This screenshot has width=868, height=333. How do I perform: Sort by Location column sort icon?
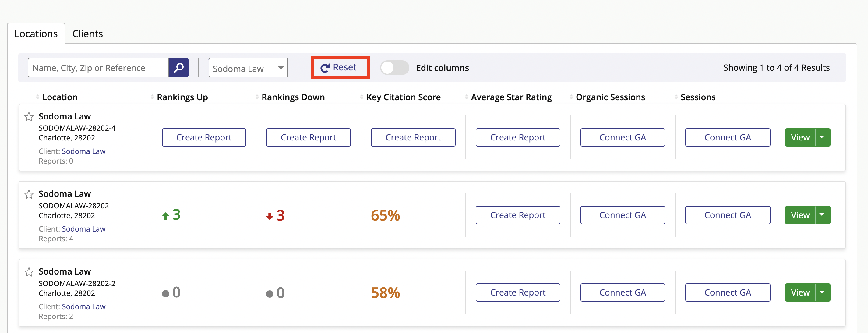(x=38, y=97)
